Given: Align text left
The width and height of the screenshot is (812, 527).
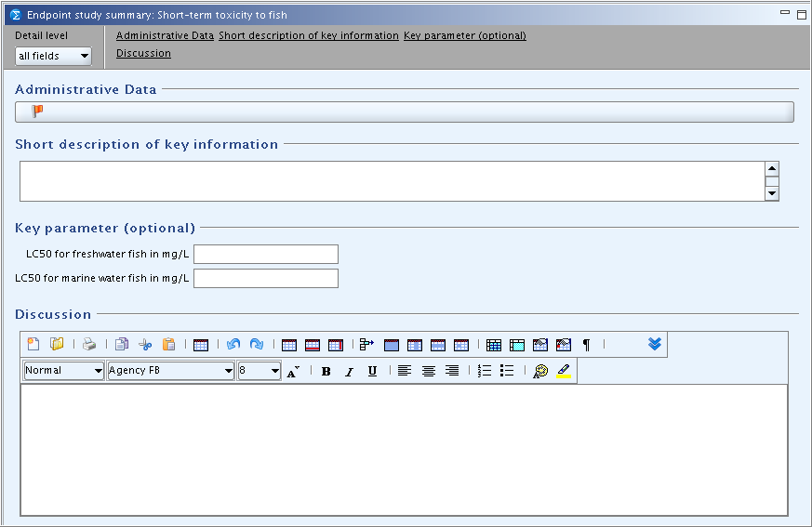Looking at the screenshot, I should 405,371.
